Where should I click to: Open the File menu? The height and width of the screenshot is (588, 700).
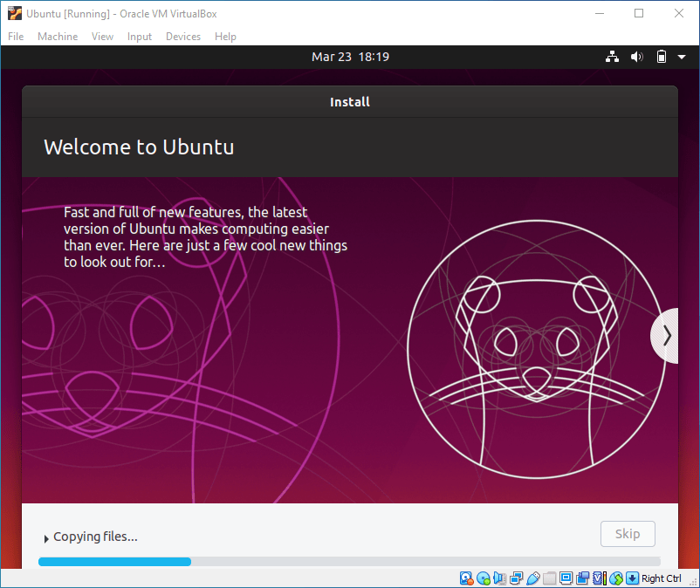click(x=16, y=37)
